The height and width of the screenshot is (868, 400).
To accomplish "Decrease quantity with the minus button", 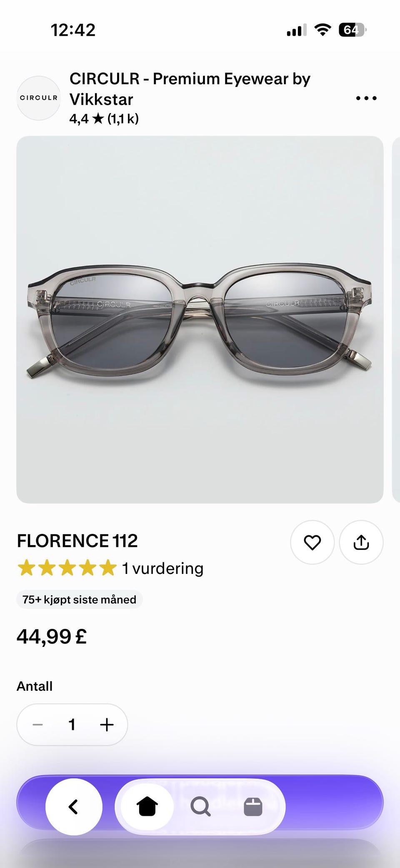I will [x=37, y=725].
